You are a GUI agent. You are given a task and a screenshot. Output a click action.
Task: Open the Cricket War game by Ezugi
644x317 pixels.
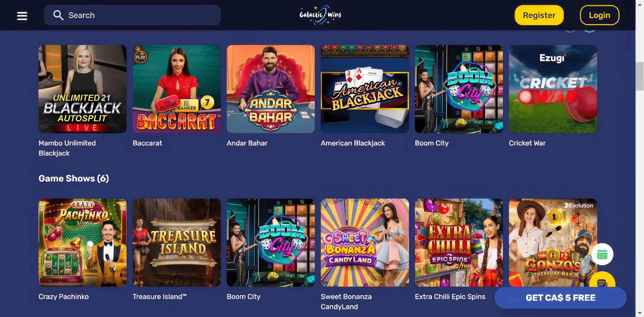[x=553, y=89]
